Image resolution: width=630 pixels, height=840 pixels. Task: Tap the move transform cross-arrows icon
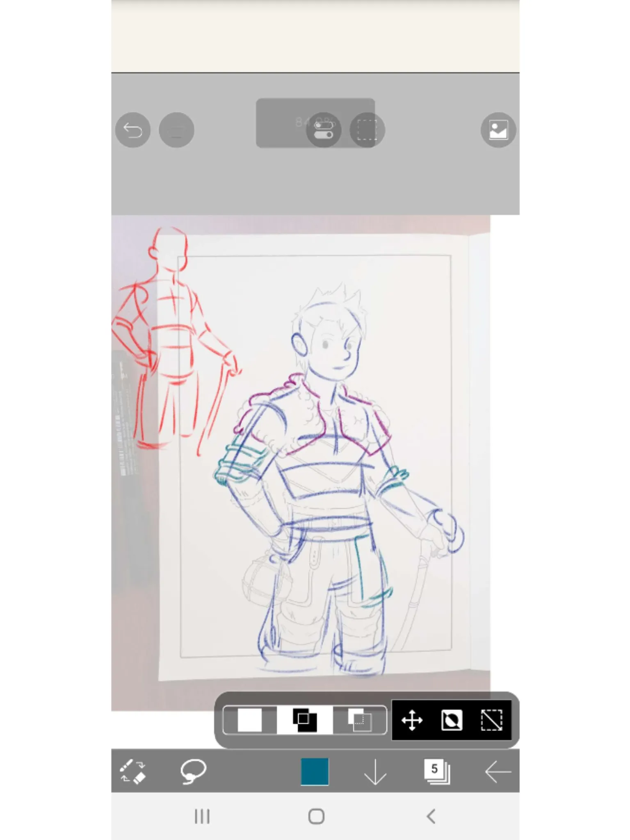(x=412, y=720)
